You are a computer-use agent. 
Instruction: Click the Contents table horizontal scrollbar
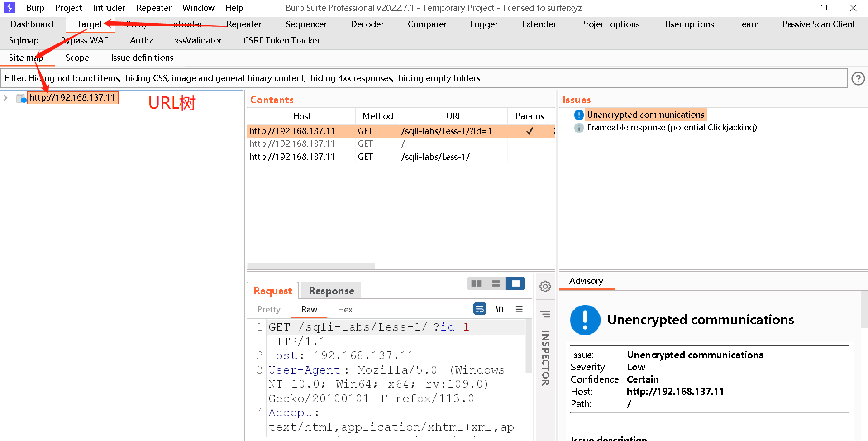[x=311, y=266]
